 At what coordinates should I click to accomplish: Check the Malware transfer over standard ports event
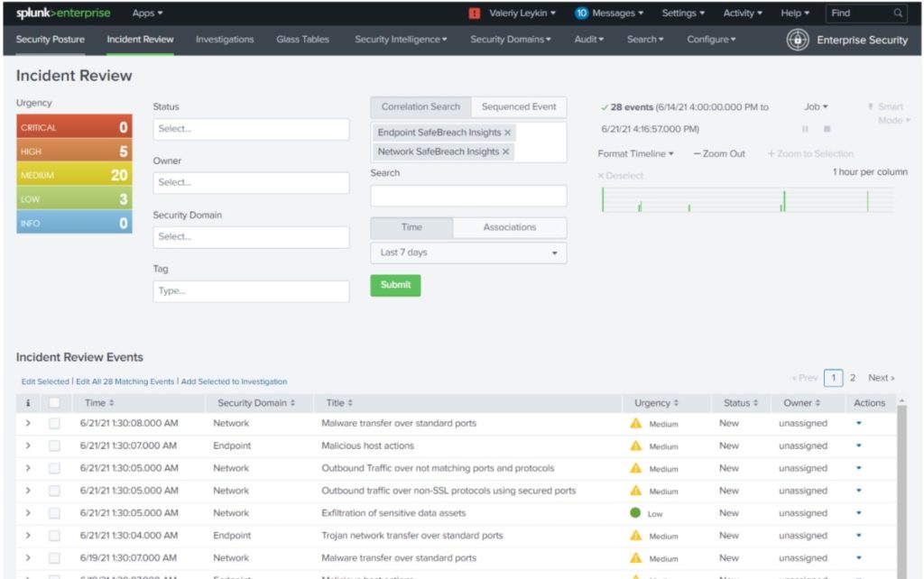[54, 422]
